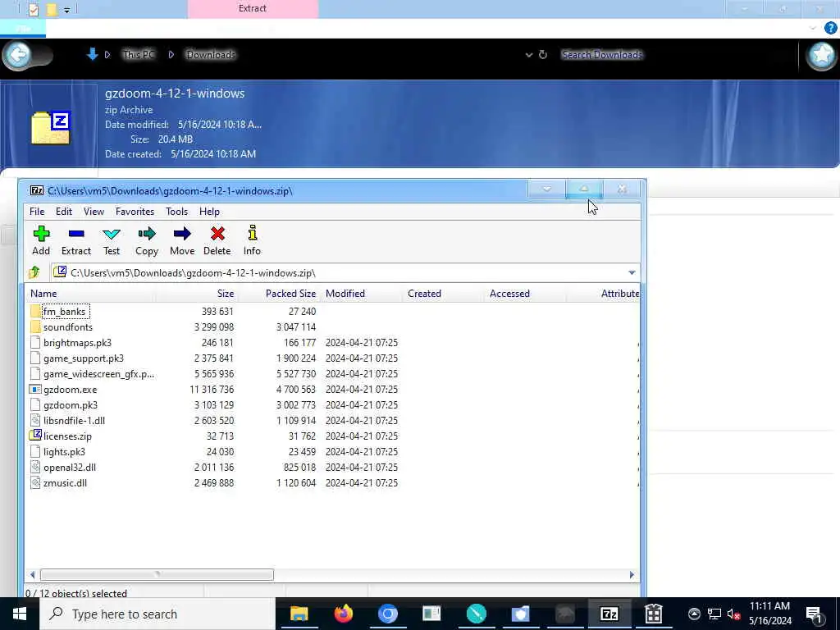Viewport: 840px width, 630px height.
Task: Select zmusic.dll file
Action: 65,482
